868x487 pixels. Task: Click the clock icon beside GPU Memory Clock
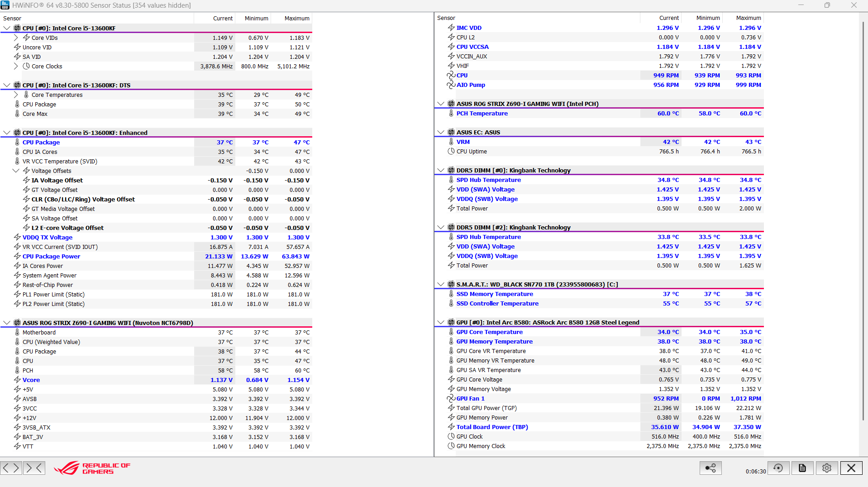point(451,446)
